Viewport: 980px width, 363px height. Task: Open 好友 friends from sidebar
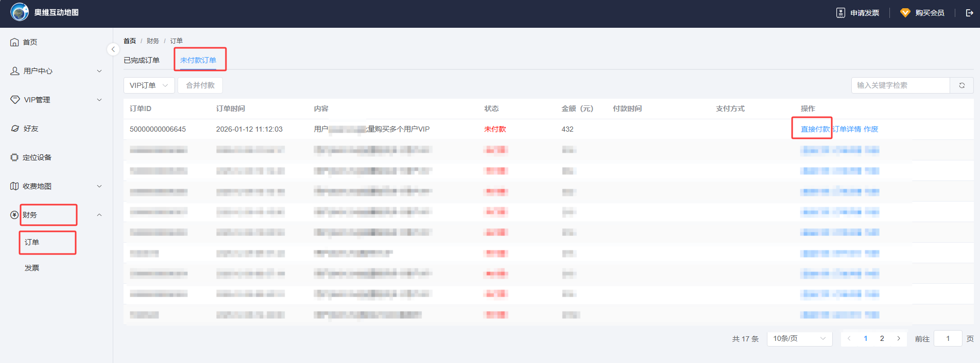[31, 129]
